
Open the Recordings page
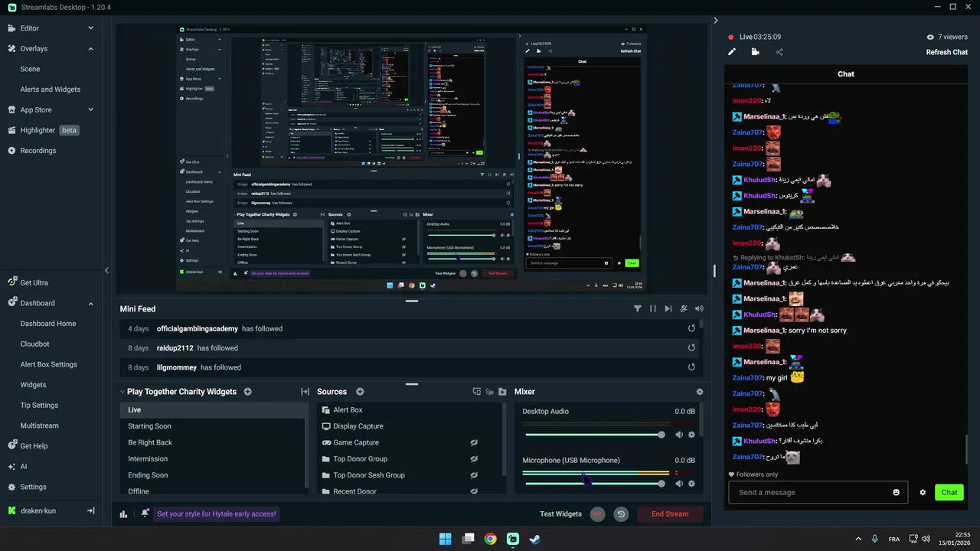[38, 151]
